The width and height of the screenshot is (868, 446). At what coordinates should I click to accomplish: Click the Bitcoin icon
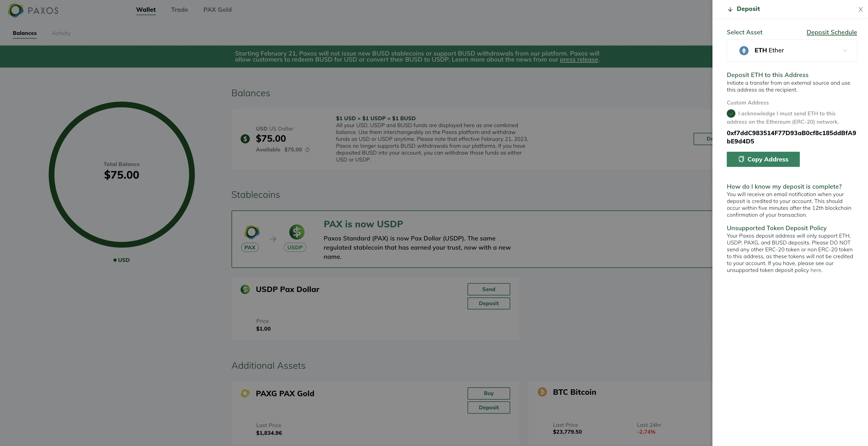point(542,392)
